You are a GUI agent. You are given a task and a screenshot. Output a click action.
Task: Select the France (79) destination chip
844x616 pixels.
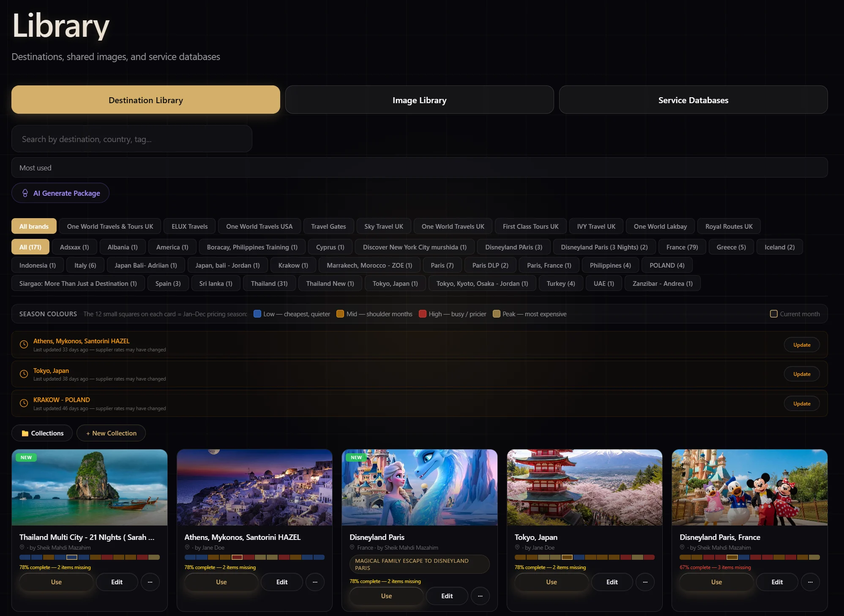pos(682,247)
